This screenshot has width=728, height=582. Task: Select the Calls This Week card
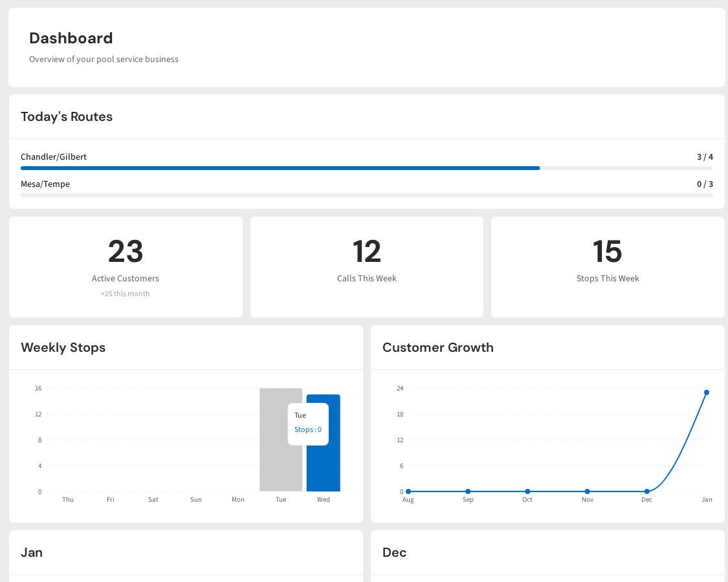366,266
